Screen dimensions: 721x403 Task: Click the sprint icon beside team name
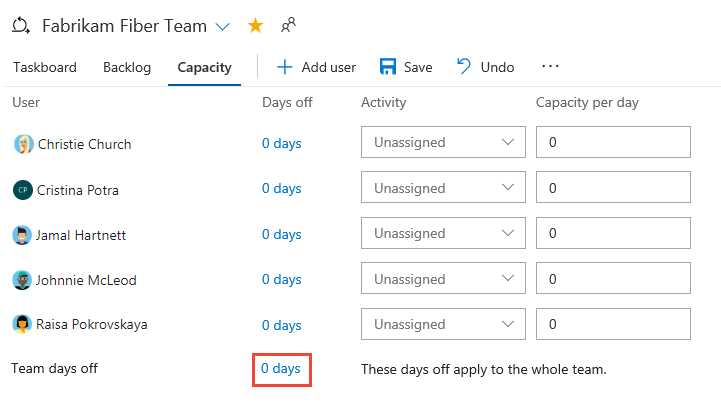pyautogui.click(x=22, y=26)
